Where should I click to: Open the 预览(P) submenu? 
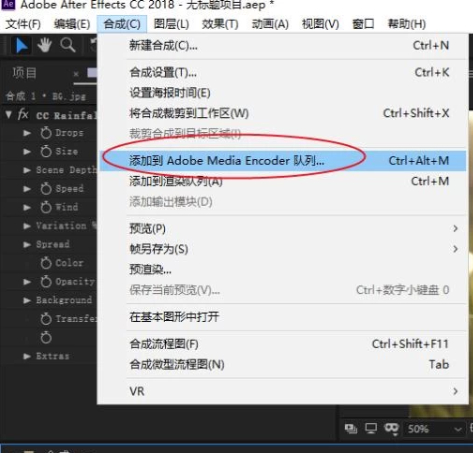[283, 229]
